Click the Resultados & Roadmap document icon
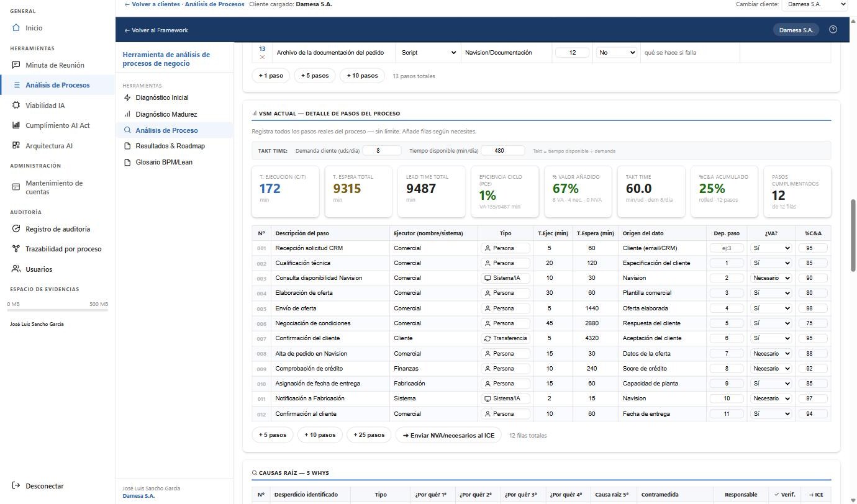Screen dimensions: 857x504 click(127, 146)
